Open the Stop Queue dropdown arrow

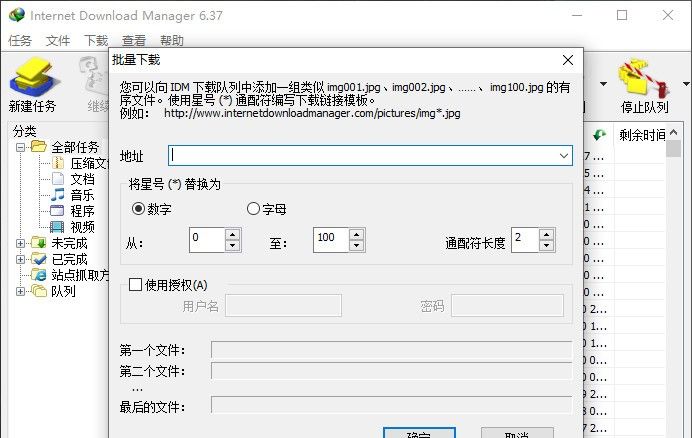pyautogui.click(x=686, y=83)
